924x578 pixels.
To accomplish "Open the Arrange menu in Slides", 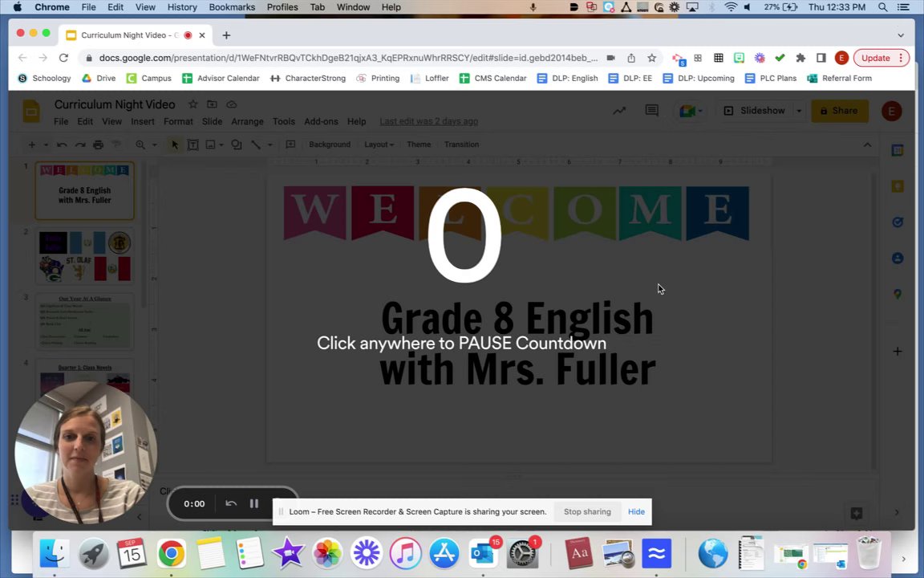I will click(x=247, y=121).
